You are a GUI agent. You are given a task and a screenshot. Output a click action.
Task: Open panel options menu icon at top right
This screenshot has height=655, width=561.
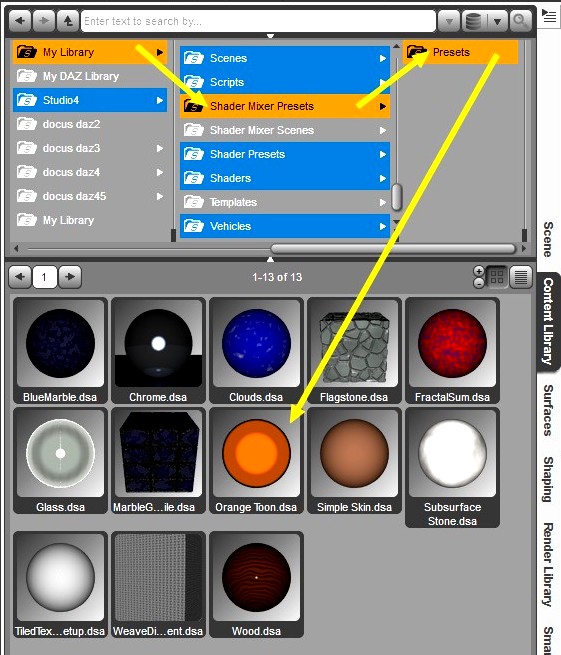tap(548, 16)
